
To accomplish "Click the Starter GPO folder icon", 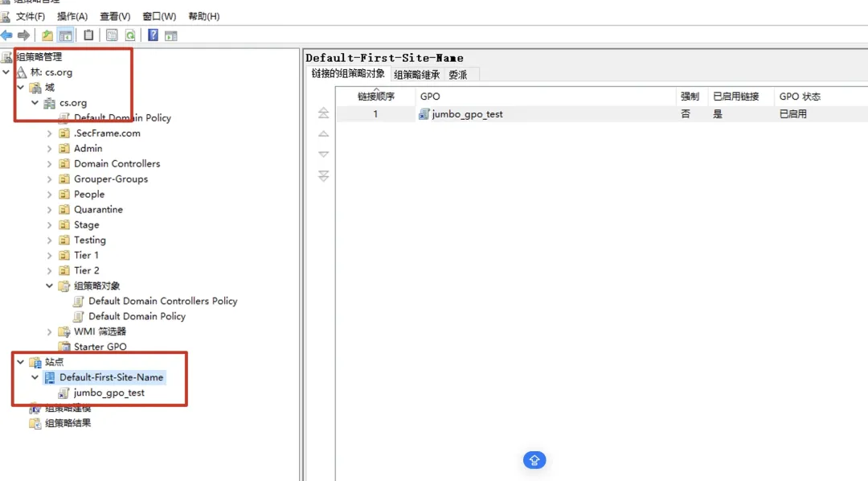I will 64,347.
